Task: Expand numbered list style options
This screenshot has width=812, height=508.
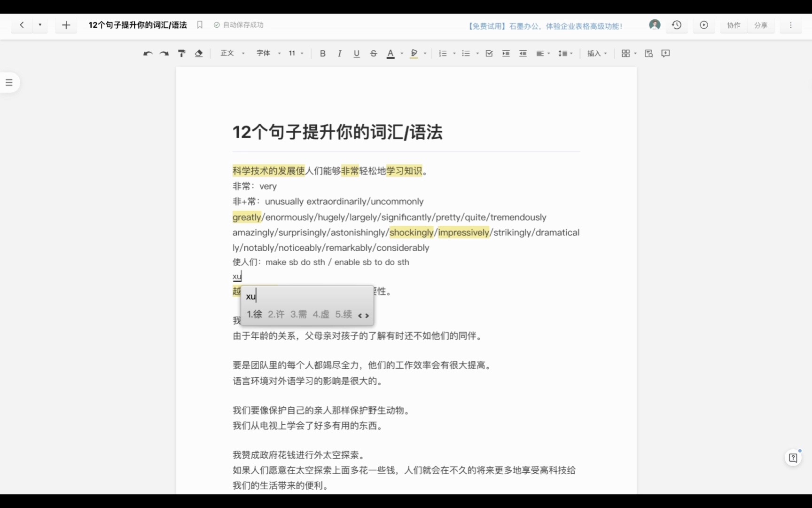Action: tap(454, 54)
